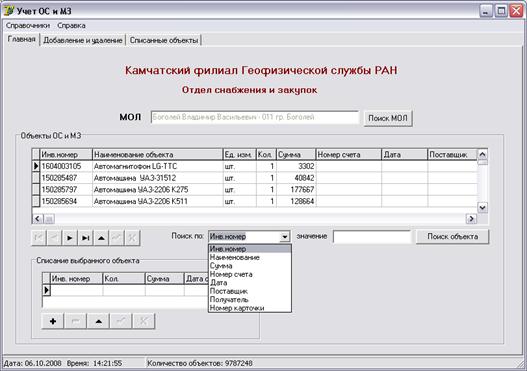Click the vertical scrollbar up arrow in grid
The width and height of the screenshot is (527, 371).
pyautogui.click(x=482, y=155)
